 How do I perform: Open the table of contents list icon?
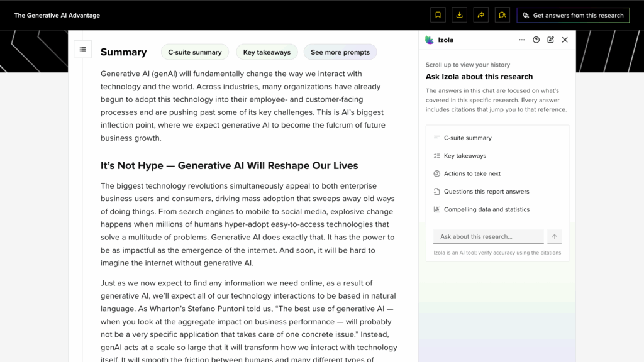tap(82, 49)
